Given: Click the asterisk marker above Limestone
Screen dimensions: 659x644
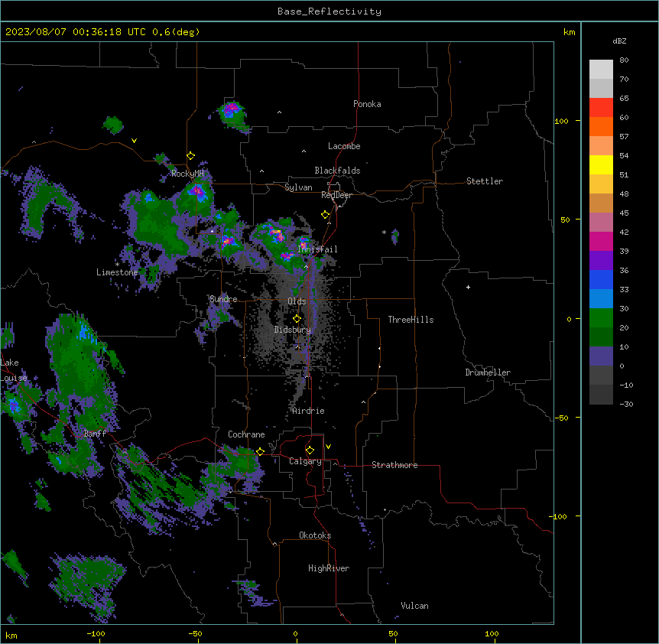Looking at the screenshot, I should [117, 265].
